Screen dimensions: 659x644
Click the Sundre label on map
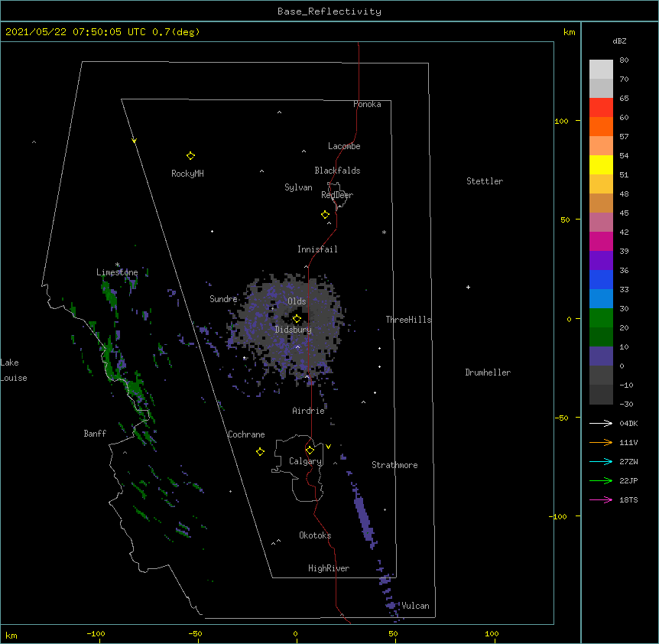(223, 299)
